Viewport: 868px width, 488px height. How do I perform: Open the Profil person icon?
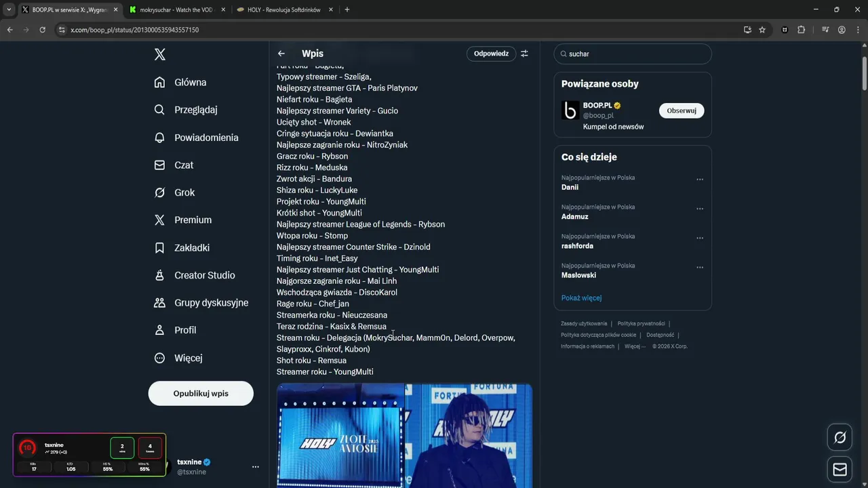159,330
